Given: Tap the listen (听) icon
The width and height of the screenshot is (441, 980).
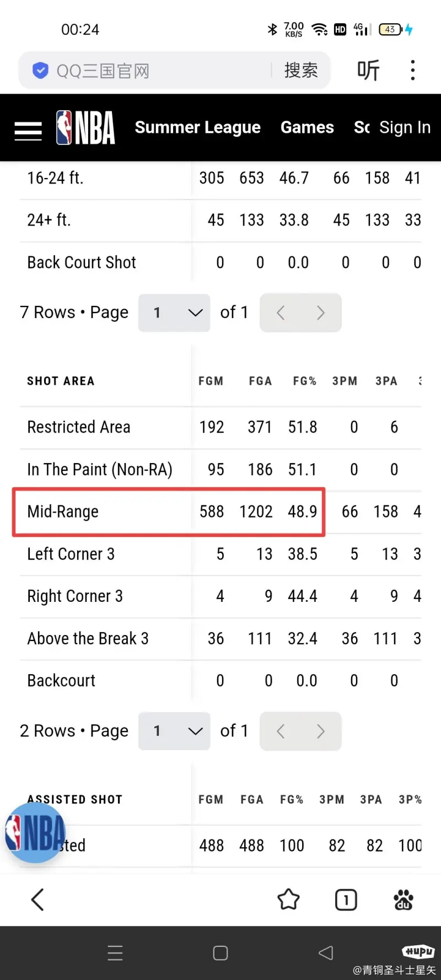Looking at the screenshot, I should coord(368,71).
